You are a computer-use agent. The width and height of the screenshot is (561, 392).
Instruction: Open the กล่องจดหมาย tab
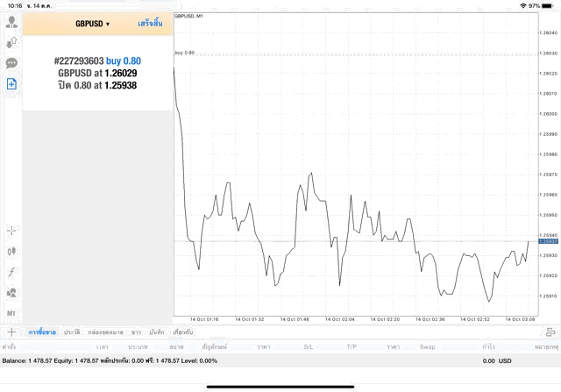click(x=105, y=332)
